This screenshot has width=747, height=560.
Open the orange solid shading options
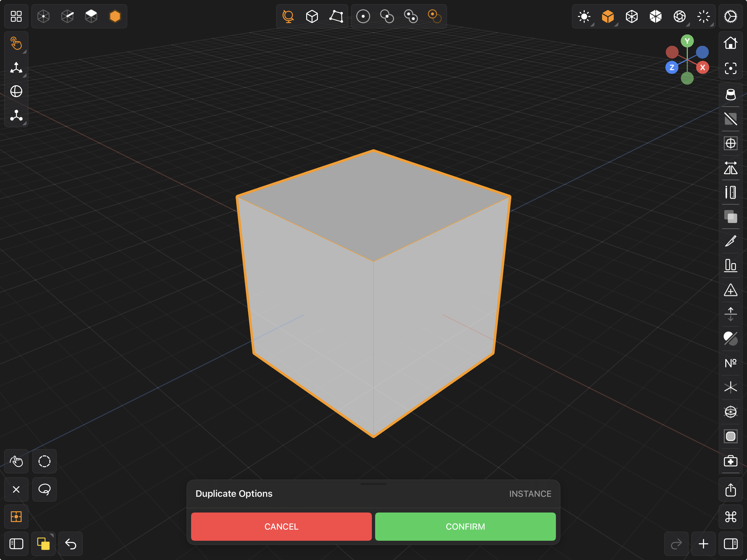(x=608, y=16)
